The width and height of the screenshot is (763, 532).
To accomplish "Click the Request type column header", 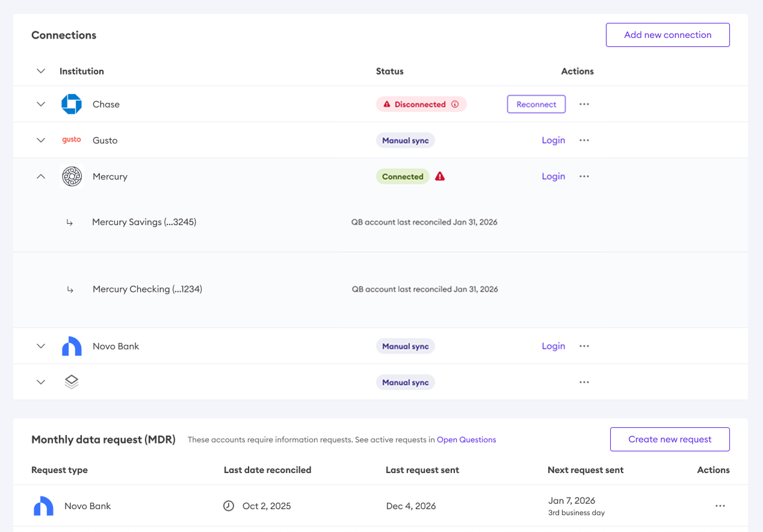I will [x=60, y=470].
